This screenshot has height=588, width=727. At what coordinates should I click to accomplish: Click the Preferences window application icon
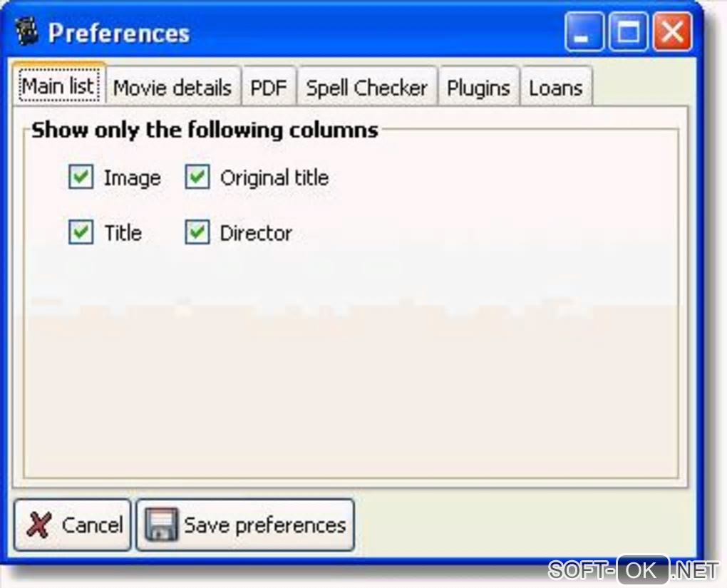pos(26,33)
